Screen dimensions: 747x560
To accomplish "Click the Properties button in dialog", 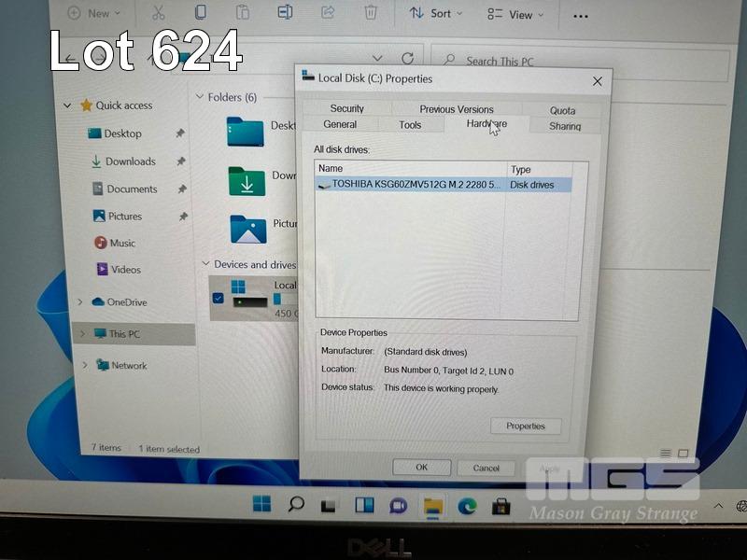I will (526, 426).
